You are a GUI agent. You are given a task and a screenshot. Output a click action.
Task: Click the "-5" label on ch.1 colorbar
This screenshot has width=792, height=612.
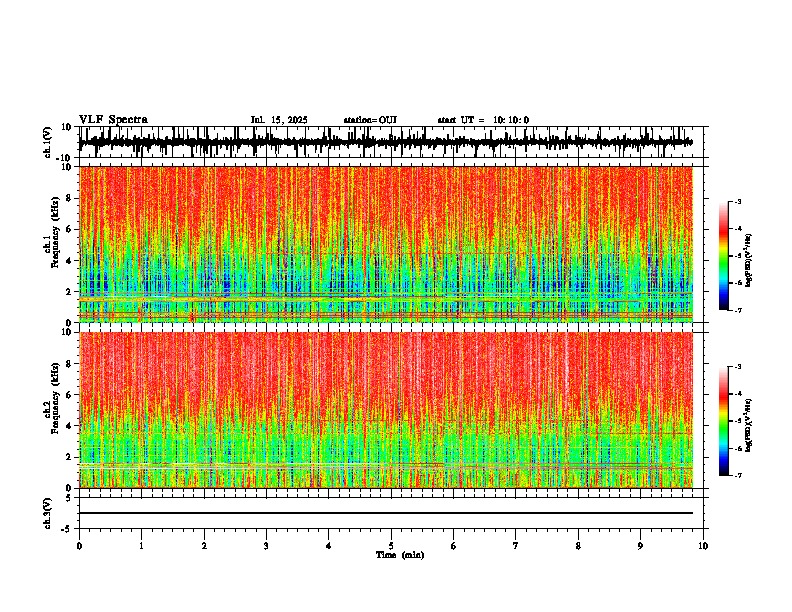click(738, 256)
